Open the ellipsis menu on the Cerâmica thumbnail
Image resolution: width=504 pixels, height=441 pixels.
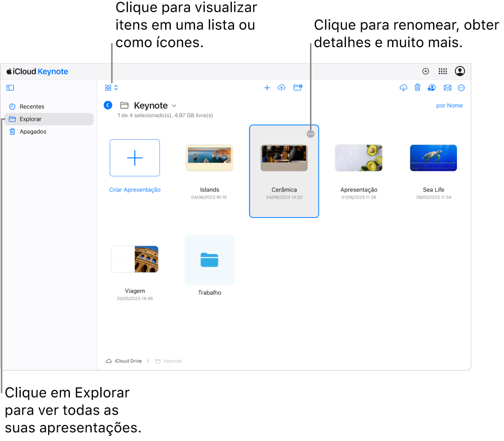coord(310,134)
